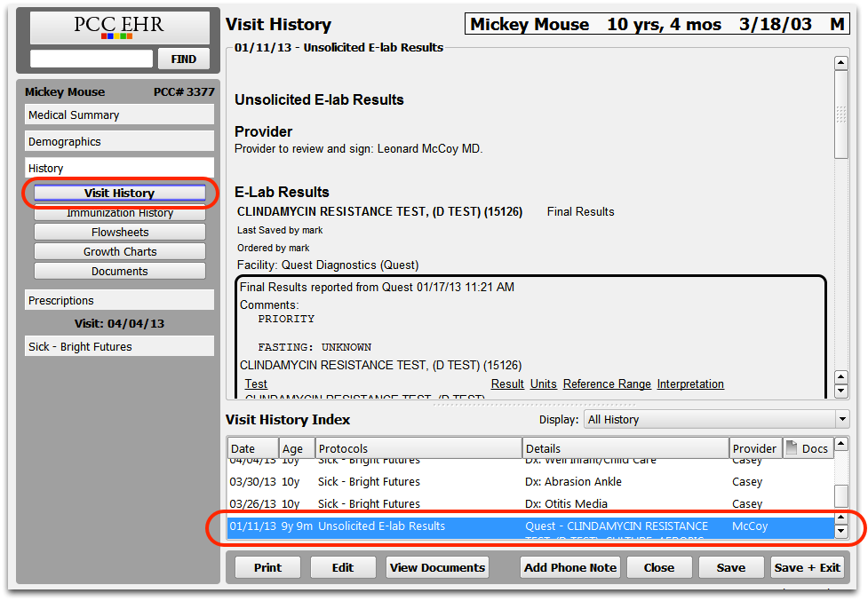
Task: Open Immunization History
Action: coord(120,213)
